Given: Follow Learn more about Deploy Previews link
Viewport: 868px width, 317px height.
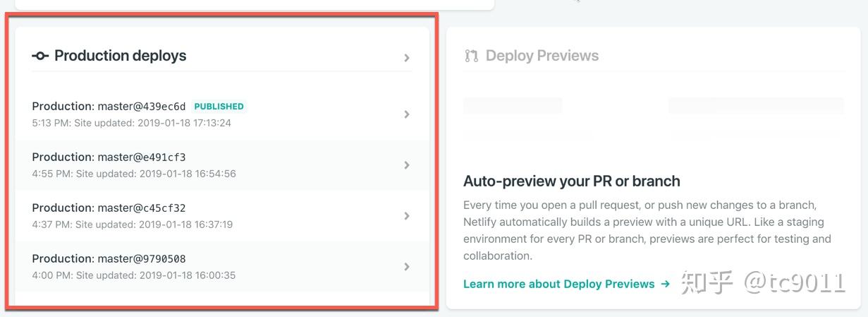Looking at the screenshot, I should click(558, 284).
